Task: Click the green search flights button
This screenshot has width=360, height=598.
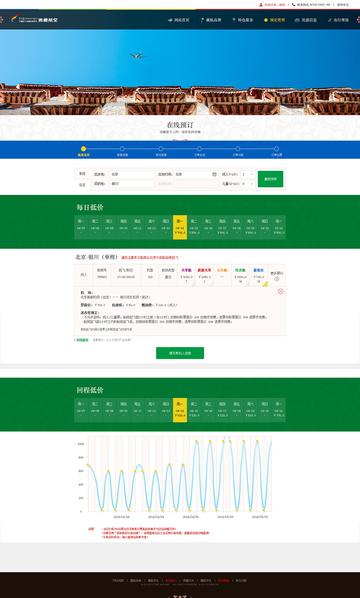Action: (270, 179)
